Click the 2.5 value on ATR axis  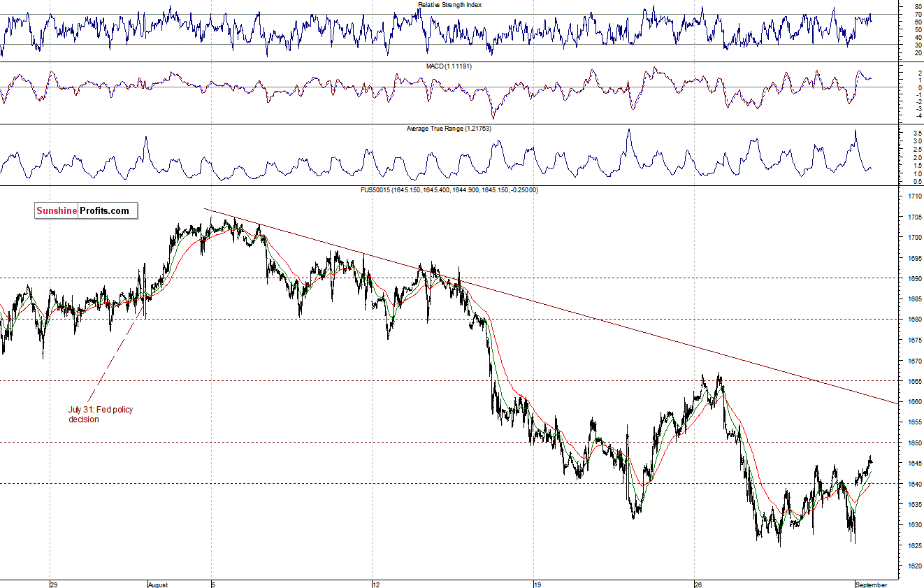point(916,149)
